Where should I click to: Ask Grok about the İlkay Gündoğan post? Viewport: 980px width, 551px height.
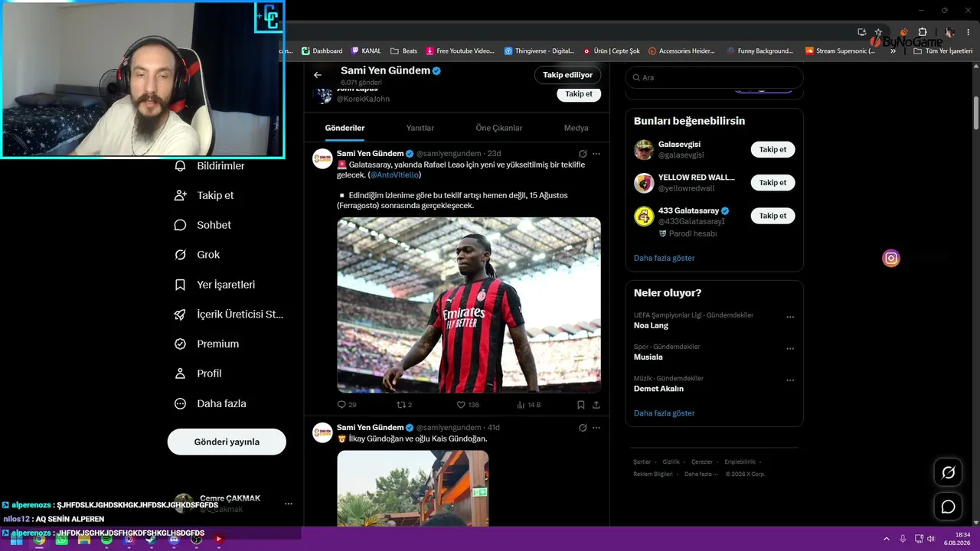point(583,428)
